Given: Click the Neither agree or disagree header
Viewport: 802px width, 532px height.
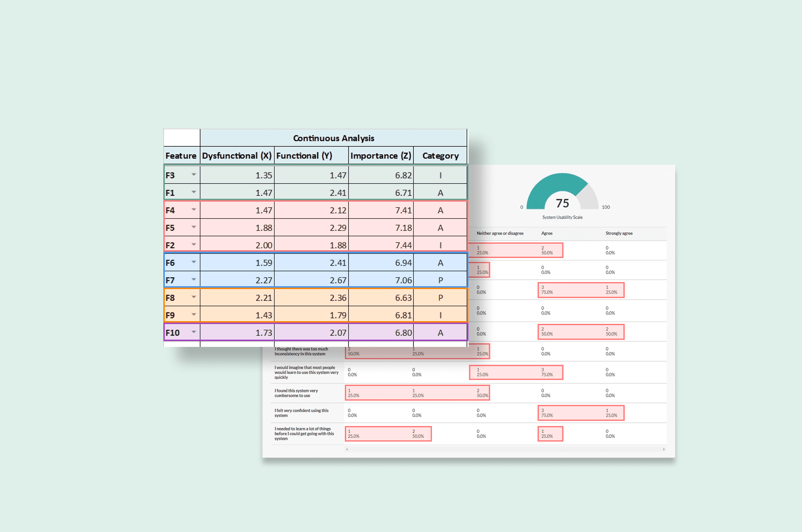Looking at the screenshot, I should point(500,233).
